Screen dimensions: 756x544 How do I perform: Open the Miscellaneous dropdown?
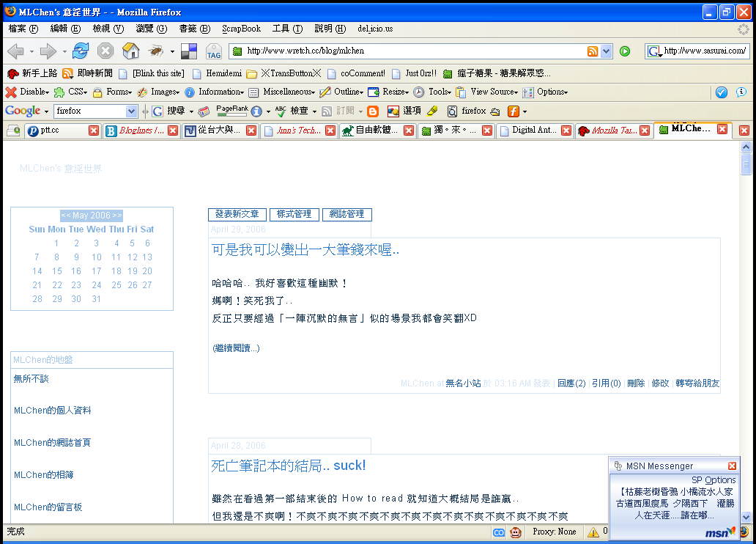click(282, 92)
